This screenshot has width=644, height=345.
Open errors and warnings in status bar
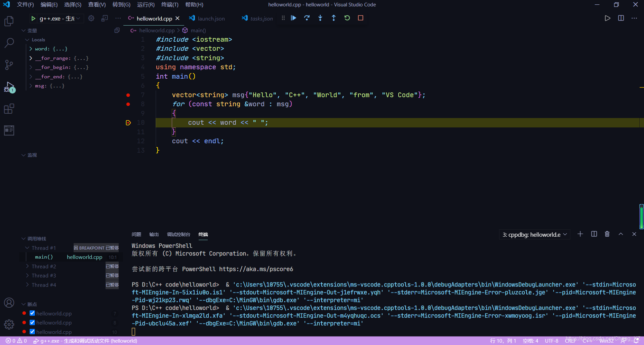tap(16, 341)
